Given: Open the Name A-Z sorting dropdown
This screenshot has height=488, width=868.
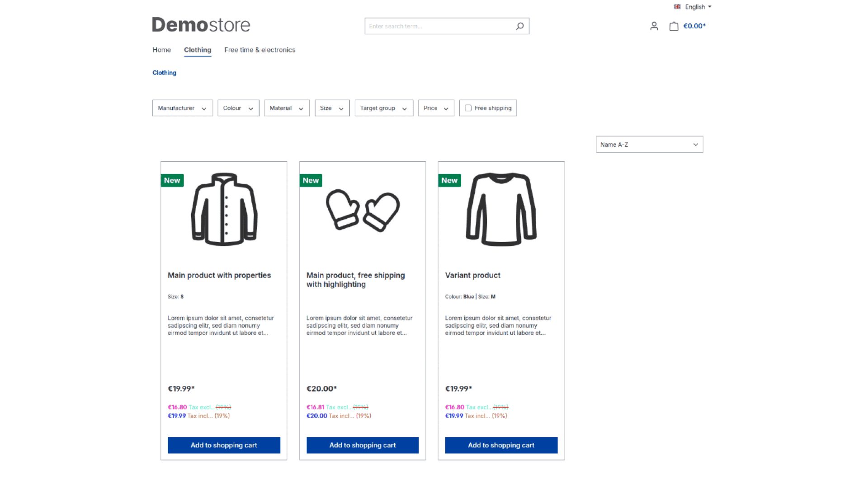Looking at the screenshot, I should (650, 145).
